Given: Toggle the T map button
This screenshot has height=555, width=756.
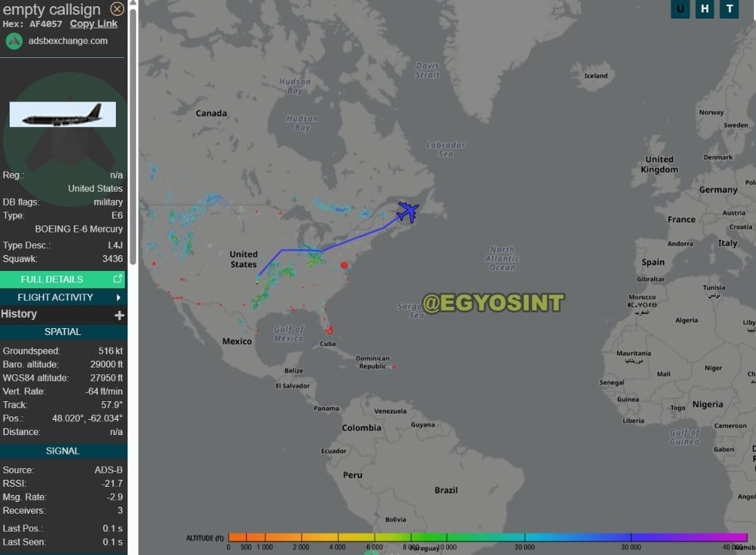Looking at the screenshot, I should pos(728,9).
